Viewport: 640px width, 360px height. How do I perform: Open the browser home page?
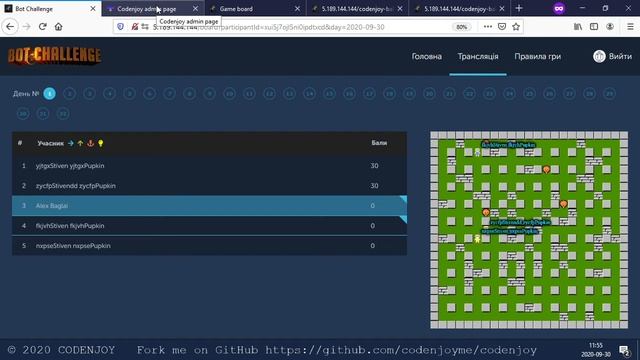tap(58, 27)
